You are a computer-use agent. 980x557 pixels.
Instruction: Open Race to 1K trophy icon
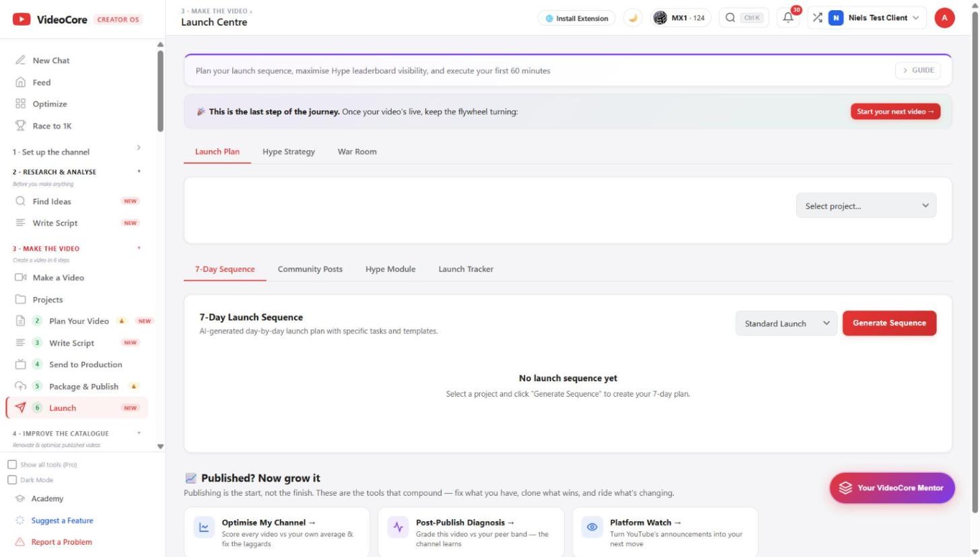(x=20, y=126)
